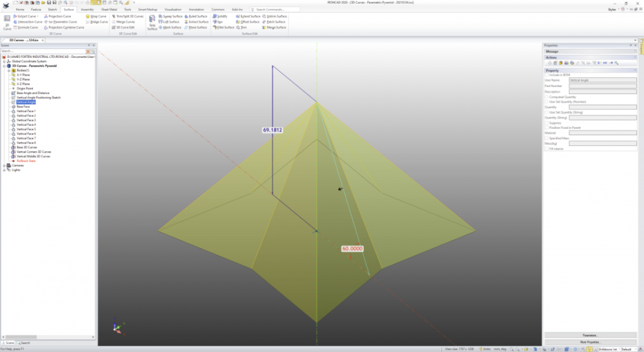644x352 pixels.
Task: Switch to the Feature ribbon tab
Action: click(35, 10)
